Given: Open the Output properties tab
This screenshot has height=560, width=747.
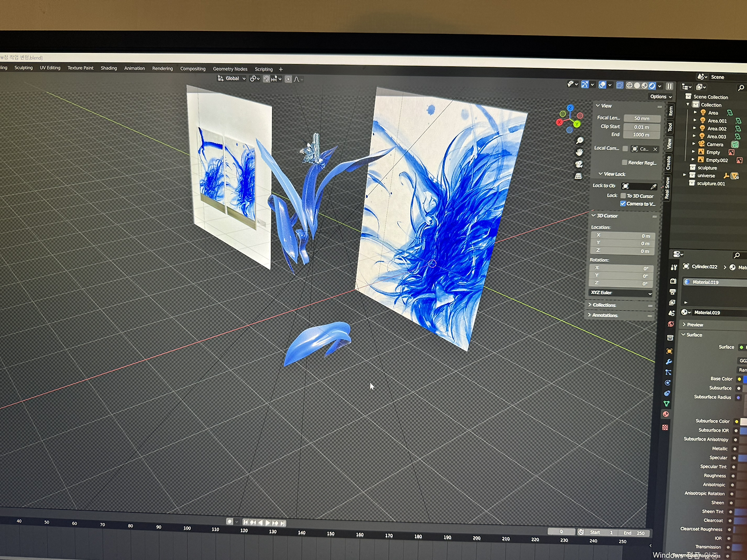Looking at the screenshot, I should pyautogui.click(x=672, y=292).
